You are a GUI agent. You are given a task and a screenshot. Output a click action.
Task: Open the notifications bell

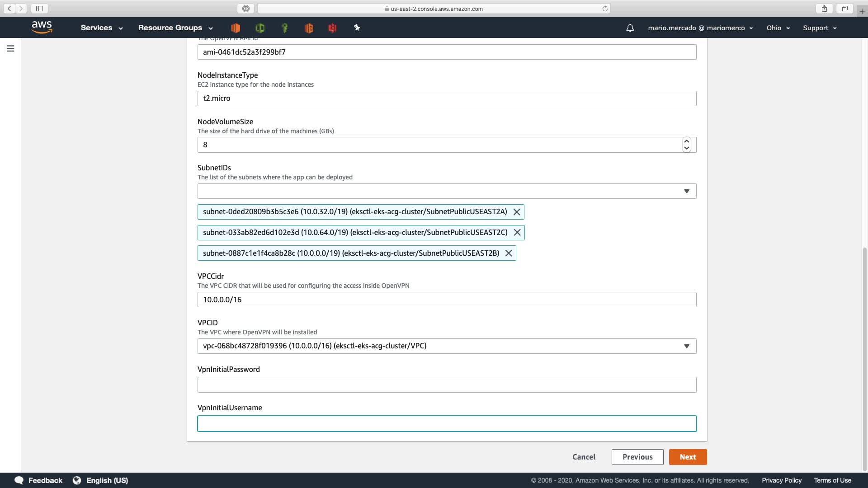click(630, 28)
